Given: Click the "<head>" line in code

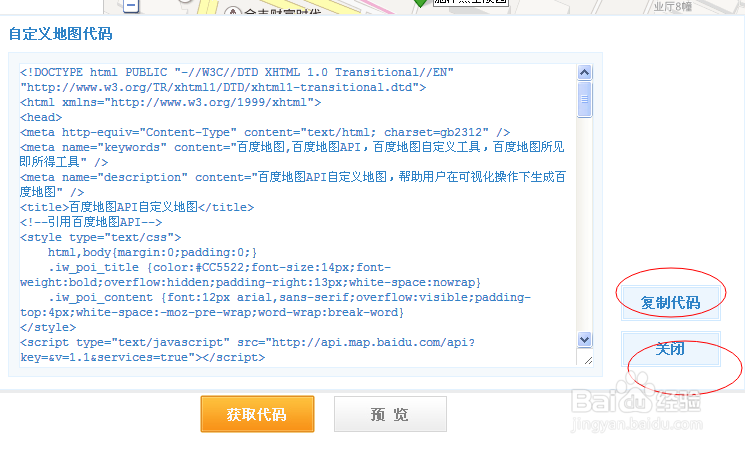Looking at the screenshot, I should click(41, 117).
